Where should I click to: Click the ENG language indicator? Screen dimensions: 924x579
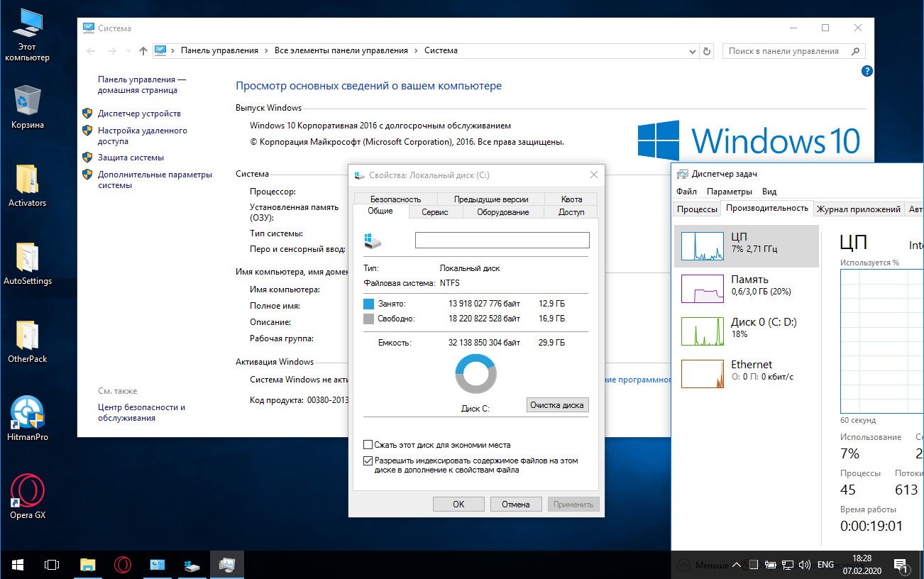click(x=825, y=565)
